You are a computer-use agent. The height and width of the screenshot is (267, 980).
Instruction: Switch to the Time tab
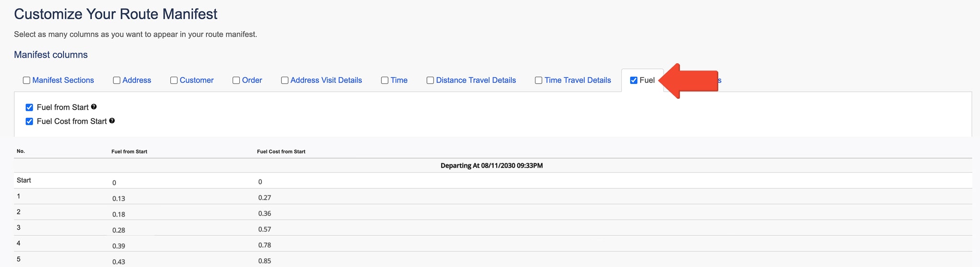pyautogui.click(x=399, y=80)
